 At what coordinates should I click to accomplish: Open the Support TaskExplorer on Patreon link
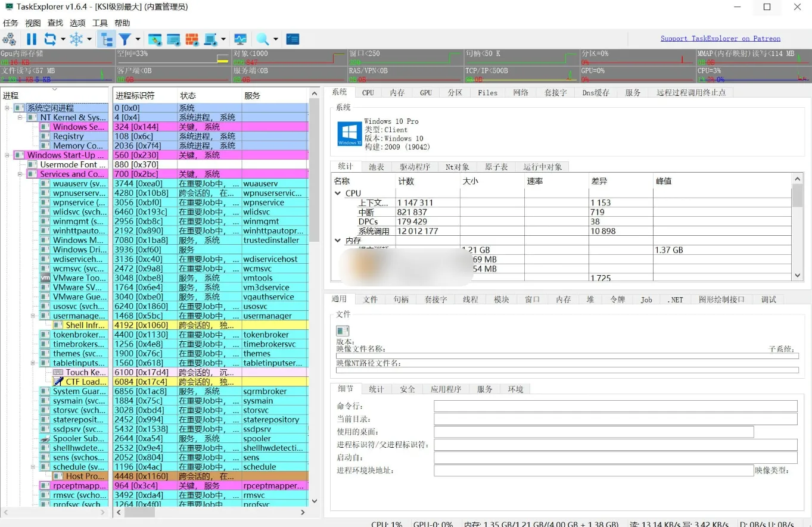coord(720,38)
